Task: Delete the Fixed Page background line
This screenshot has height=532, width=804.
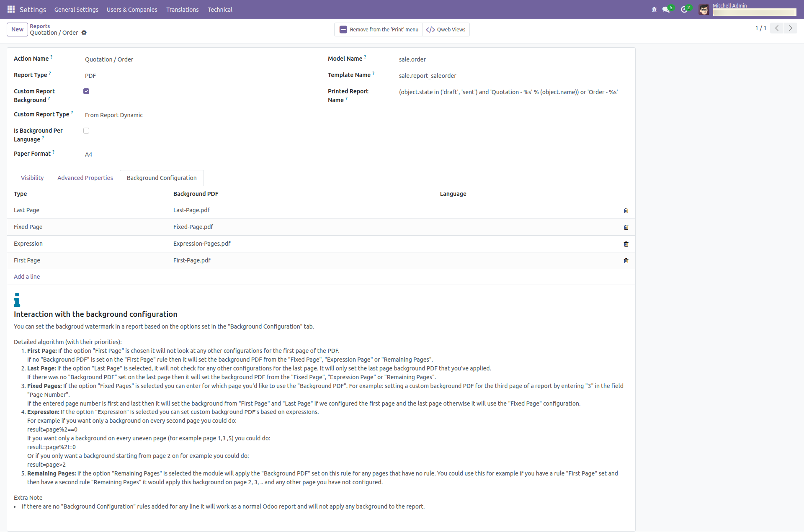Action: 626,227
